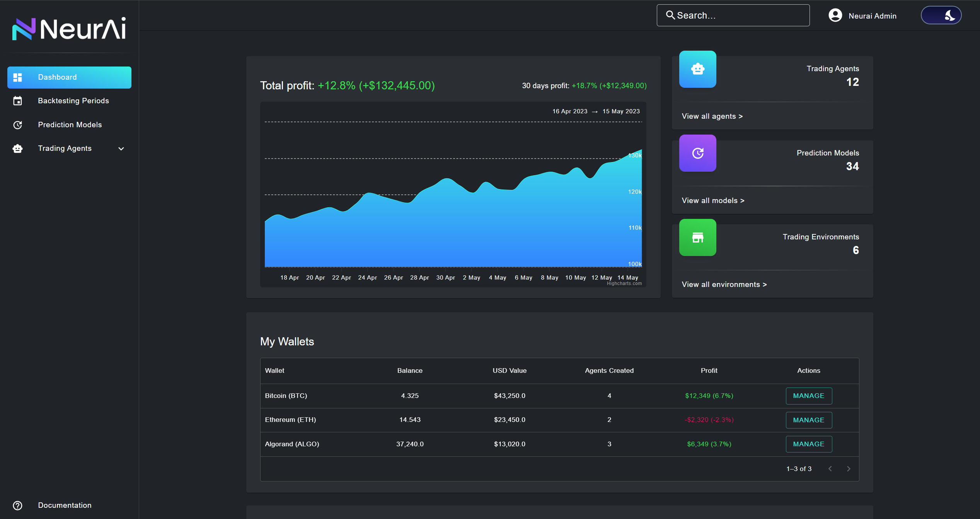Click the green Trading Environments store icon

[698, 237]
